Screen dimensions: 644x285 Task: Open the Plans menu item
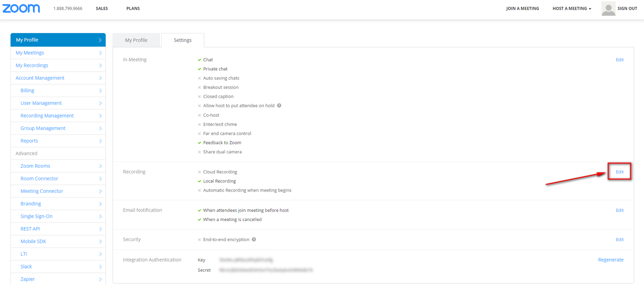(133, 8)
